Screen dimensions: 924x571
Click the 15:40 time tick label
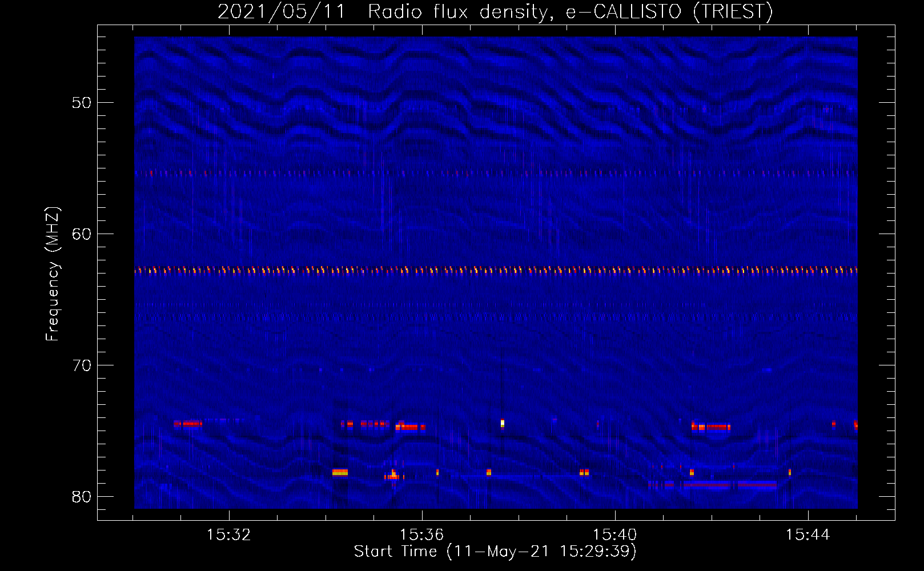tap(614, 535)
